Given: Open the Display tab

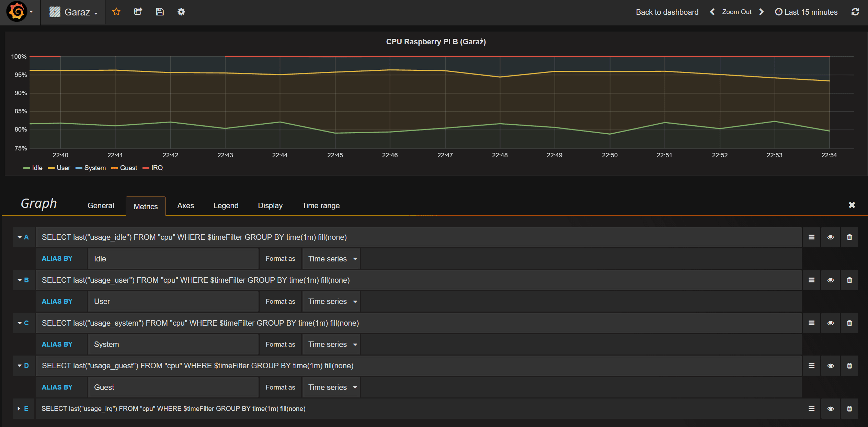Looking at the screenshot, I should [270, 205].
